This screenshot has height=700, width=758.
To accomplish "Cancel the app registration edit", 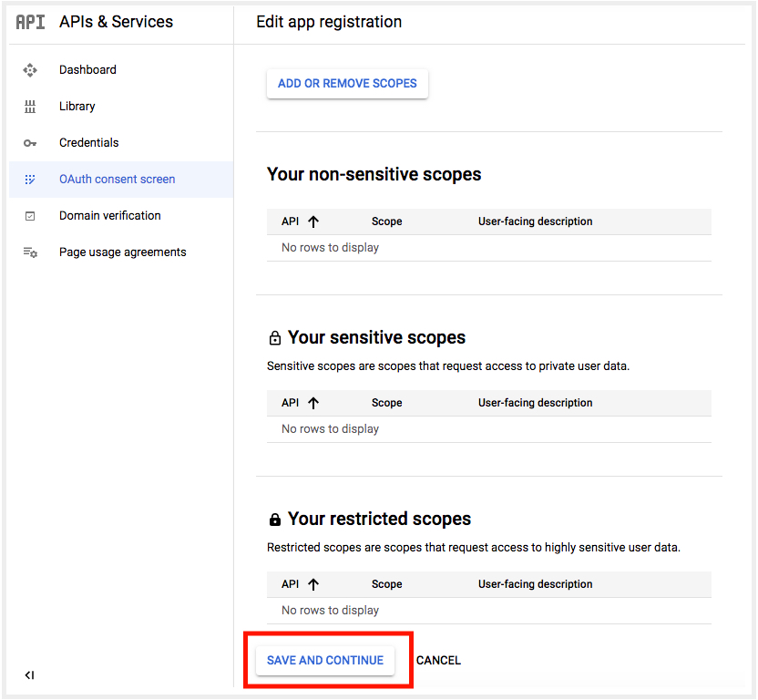I will 438,660.
